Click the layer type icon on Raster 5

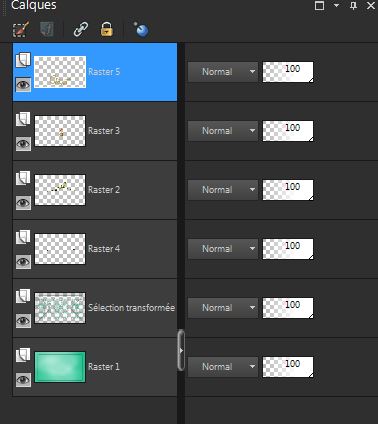23,60
